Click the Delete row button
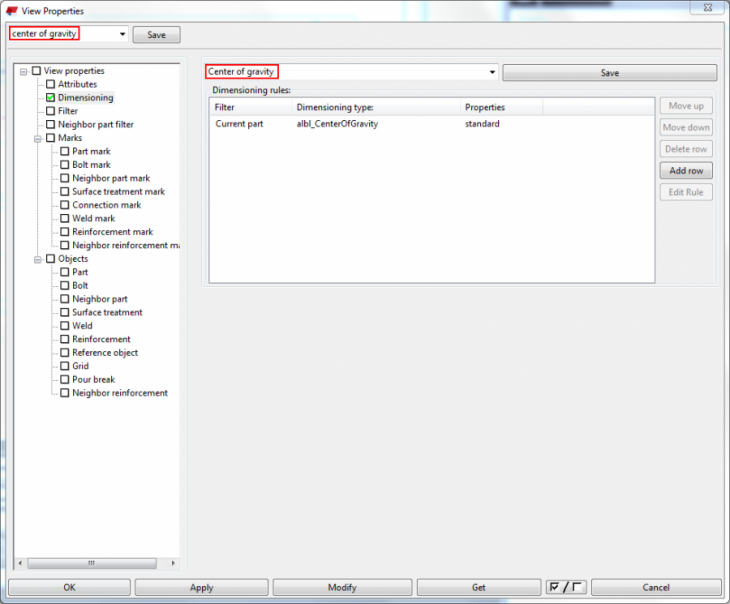The image size is (730, 604). 686,149
